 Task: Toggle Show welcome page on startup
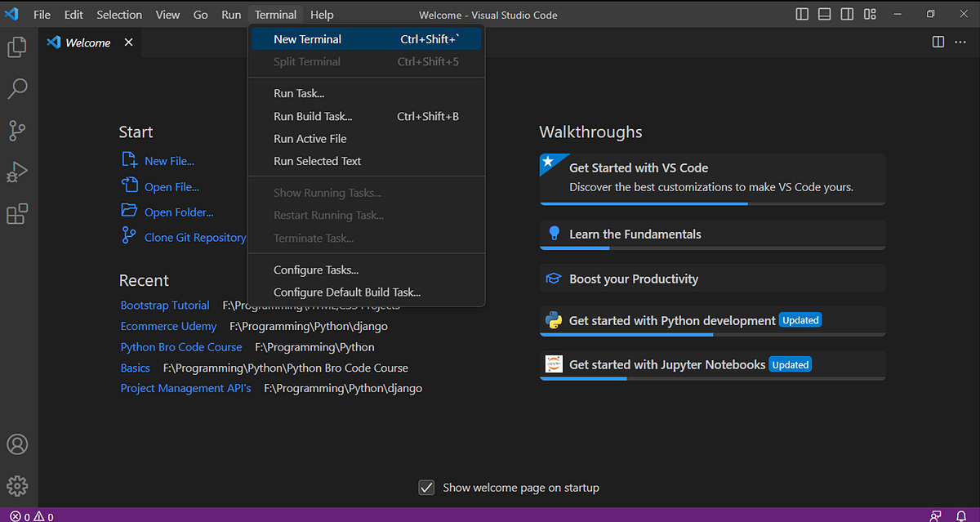coord(426,488)
